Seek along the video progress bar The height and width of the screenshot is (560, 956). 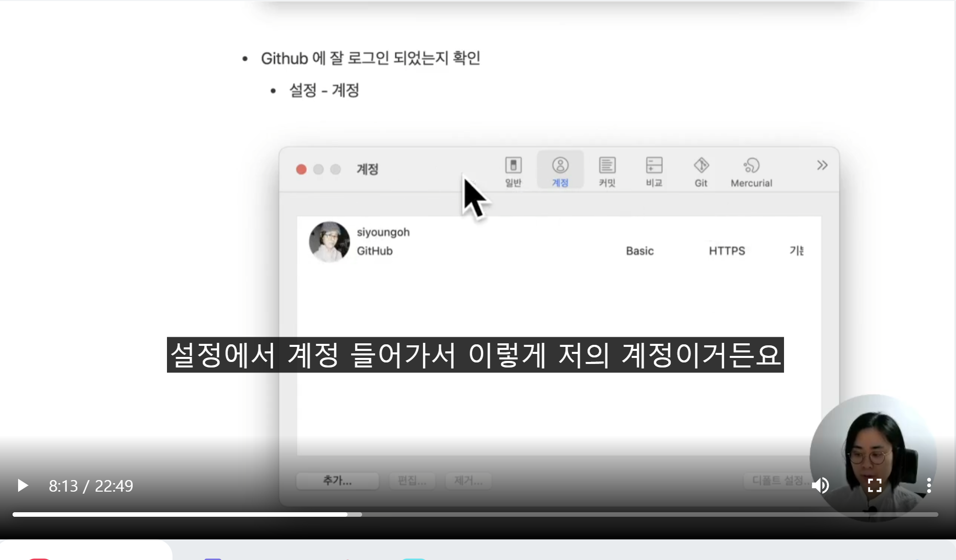pyautogui.click(x=475, y=514)
